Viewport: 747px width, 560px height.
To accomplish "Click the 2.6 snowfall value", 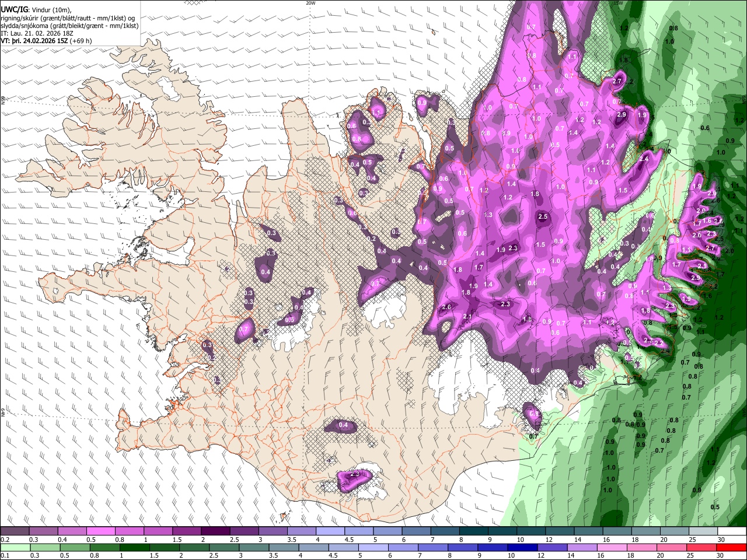I will point(446,307).
